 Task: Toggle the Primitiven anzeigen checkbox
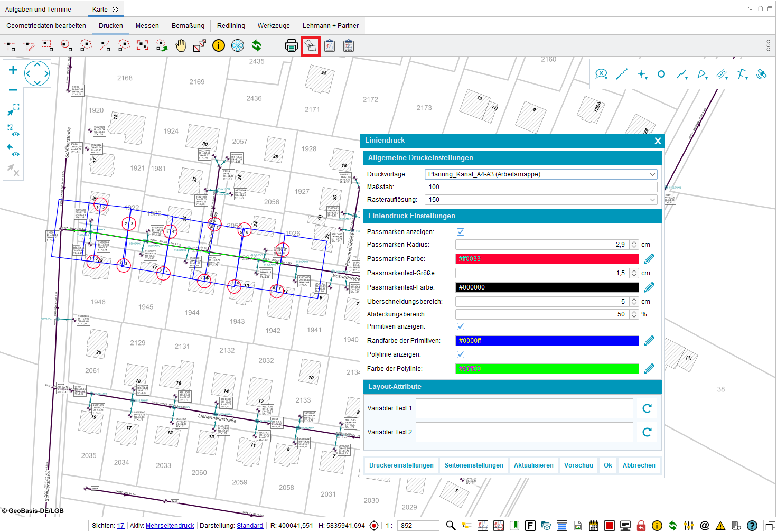coord(461,326)
